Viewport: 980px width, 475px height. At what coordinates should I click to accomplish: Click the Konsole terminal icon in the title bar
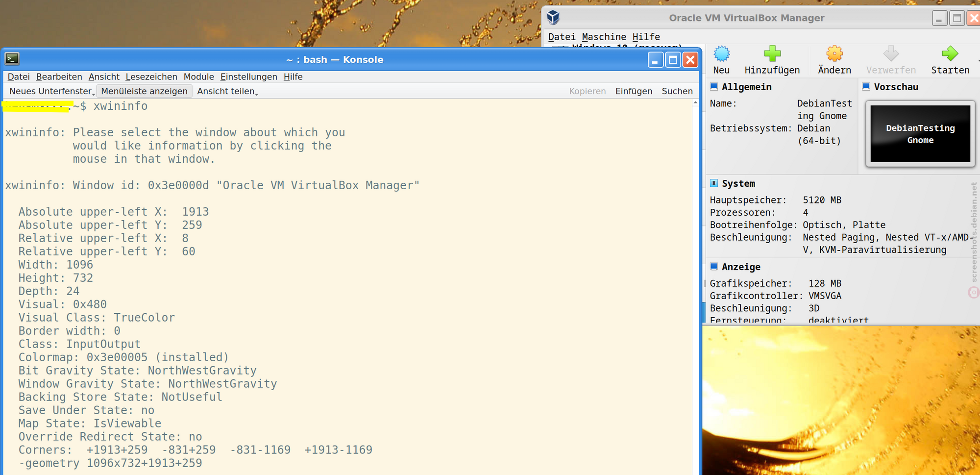pyautogui.click(x=12, y=59)
